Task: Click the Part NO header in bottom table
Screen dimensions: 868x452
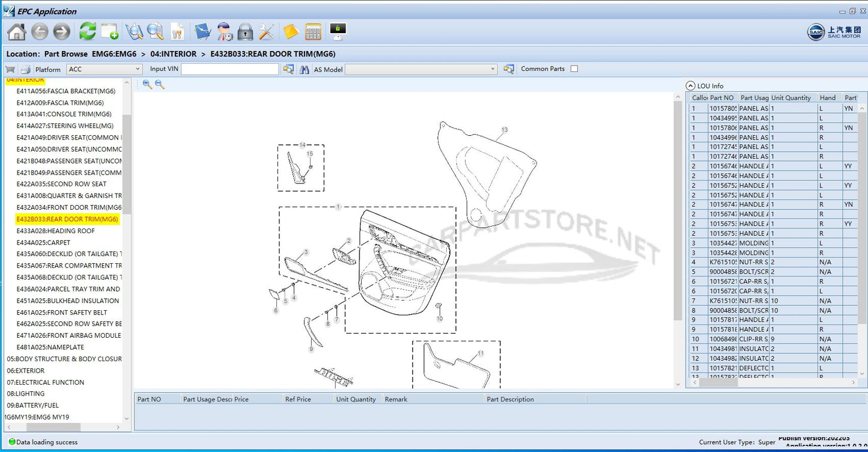Action: point(150,399)
